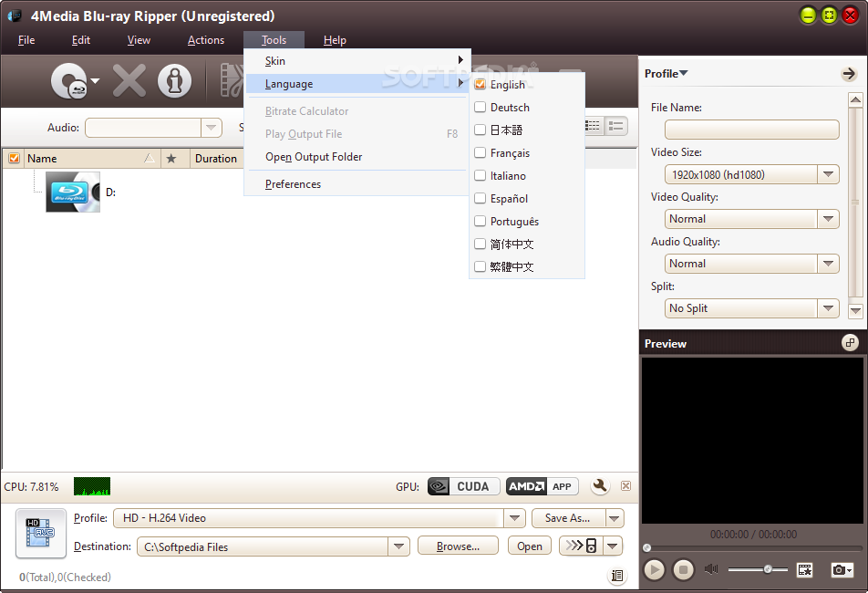Viewport: 868px width, 593px height.
Task: Open the Save As dropdown arrow
Action: point(615,518)
